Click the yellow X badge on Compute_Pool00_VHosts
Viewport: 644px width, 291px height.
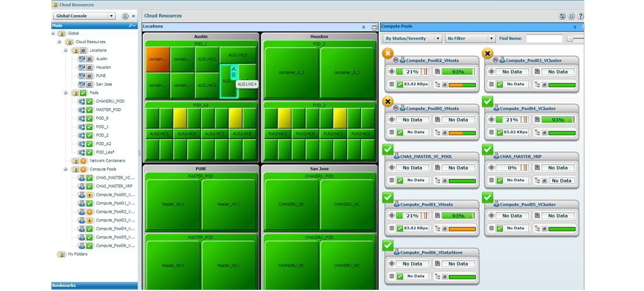tap(387, 101)
